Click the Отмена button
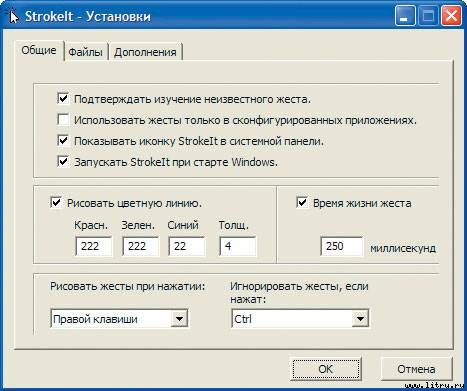Image resolution: width=467 pixels, height=391 pixels. (416, 369)
